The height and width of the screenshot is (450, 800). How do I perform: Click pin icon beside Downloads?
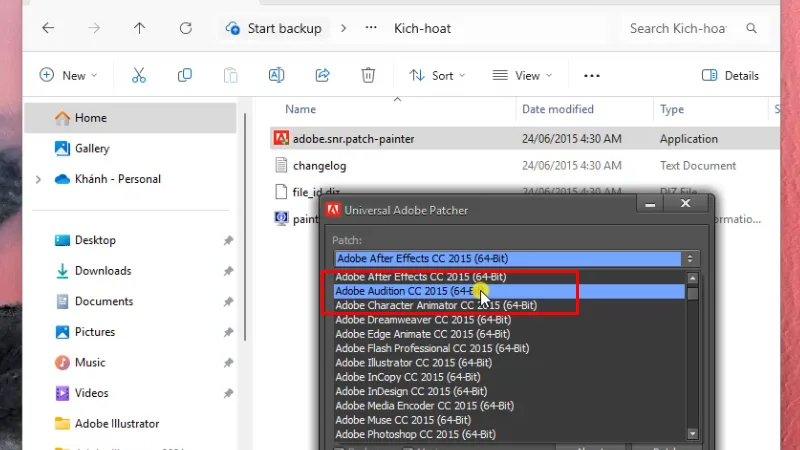click(228, 271)
